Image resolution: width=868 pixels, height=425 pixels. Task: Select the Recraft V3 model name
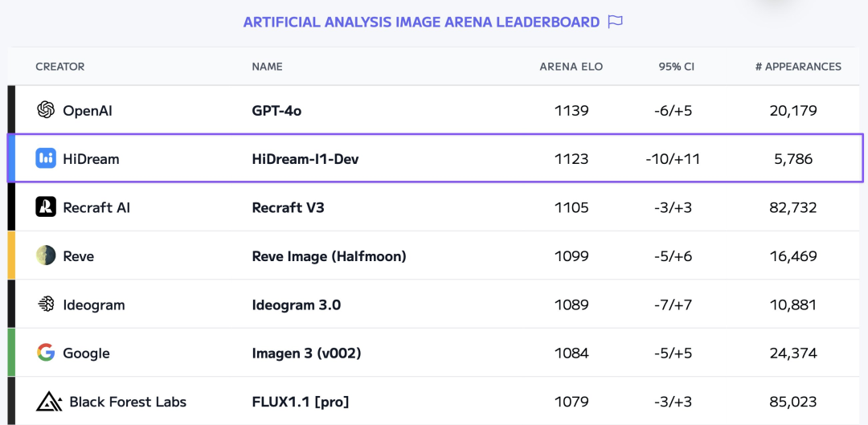tap(288, 207)
